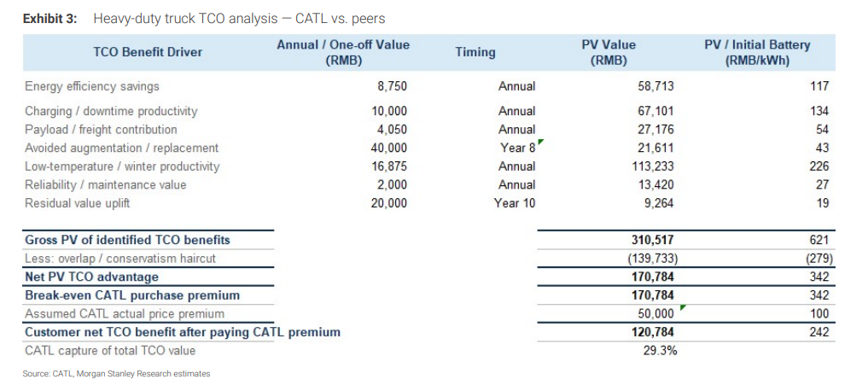Click the PV / Initial Battery (RMB/kWh) header
868x391 pixels.
tap(757, 53)
